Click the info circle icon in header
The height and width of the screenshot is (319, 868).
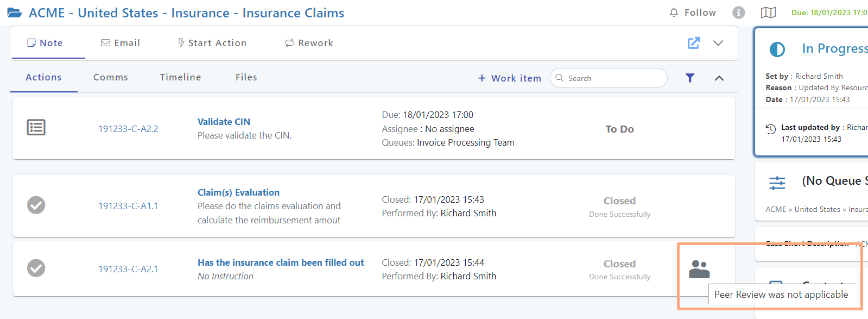pos(738,12)
